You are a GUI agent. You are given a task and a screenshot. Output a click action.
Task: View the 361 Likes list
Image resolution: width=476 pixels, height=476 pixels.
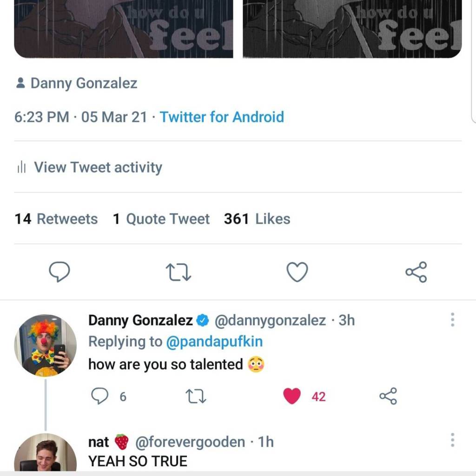[257, 219]
